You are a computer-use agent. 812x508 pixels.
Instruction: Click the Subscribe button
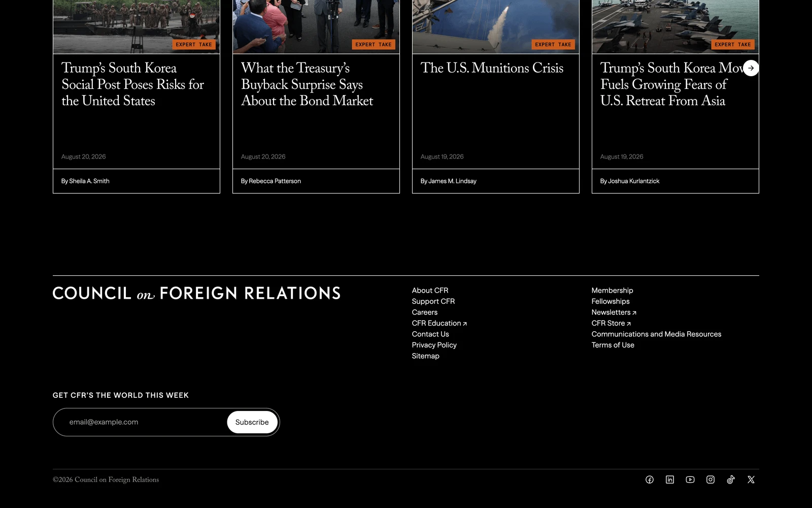click(x=252, y=422)
